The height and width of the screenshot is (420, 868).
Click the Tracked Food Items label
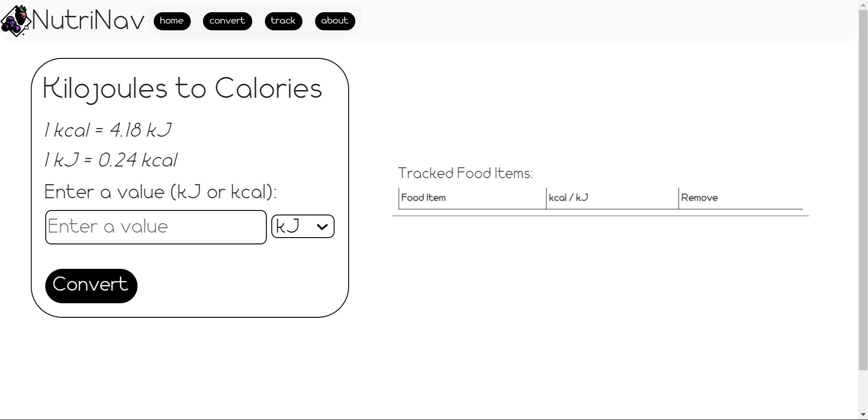click(465, 173)
